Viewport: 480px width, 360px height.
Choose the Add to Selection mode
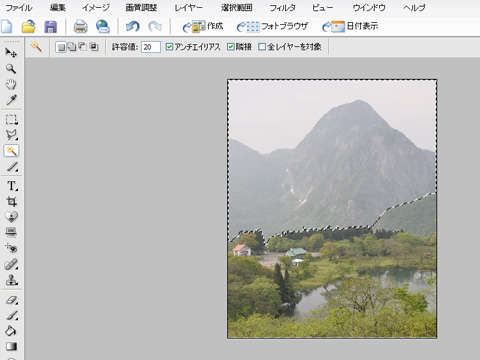click(72, 47)
